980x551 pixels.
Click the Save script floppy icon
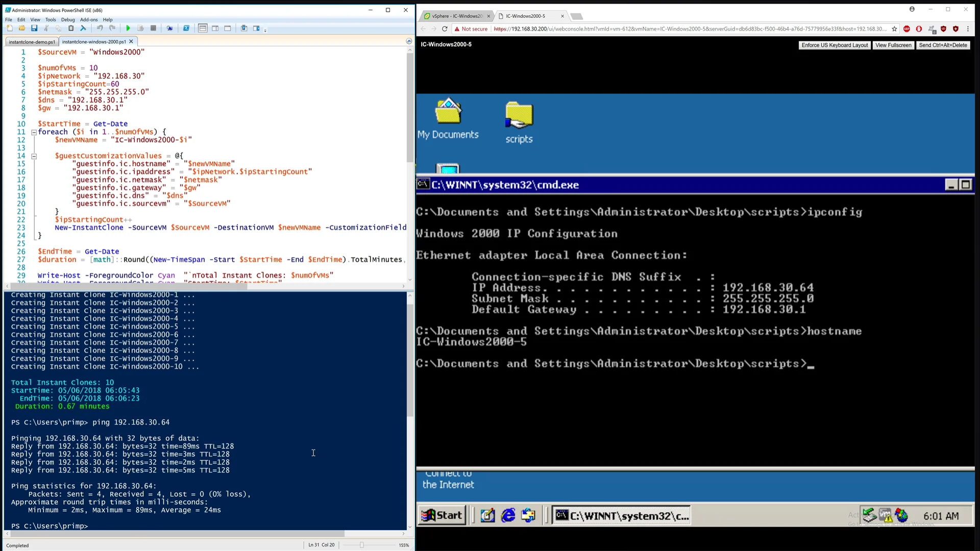pyautogui.click(x=34, y=29)
